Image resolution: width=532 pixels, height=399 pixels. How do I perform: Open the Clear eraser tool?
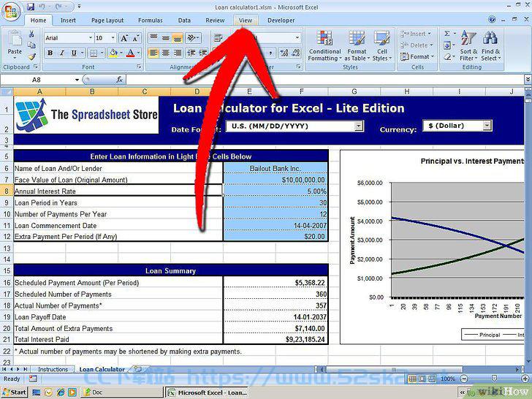(x=447, y=57)
